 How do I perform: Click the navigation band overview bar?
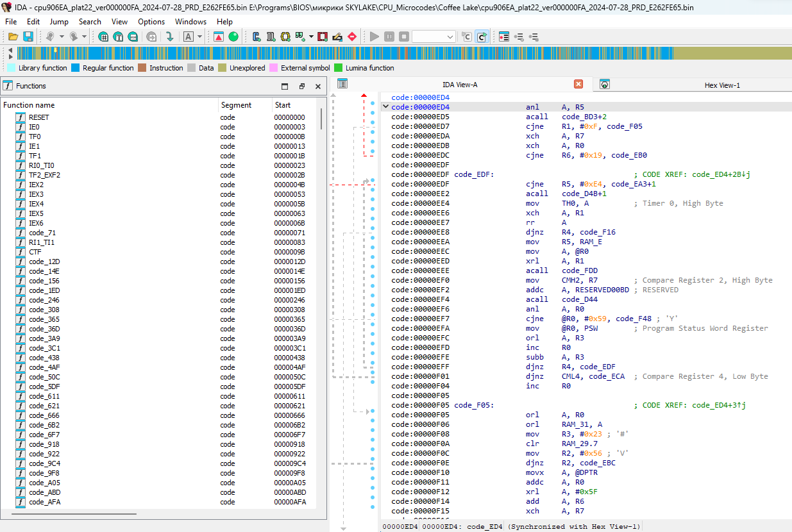[x=385, y=53]
